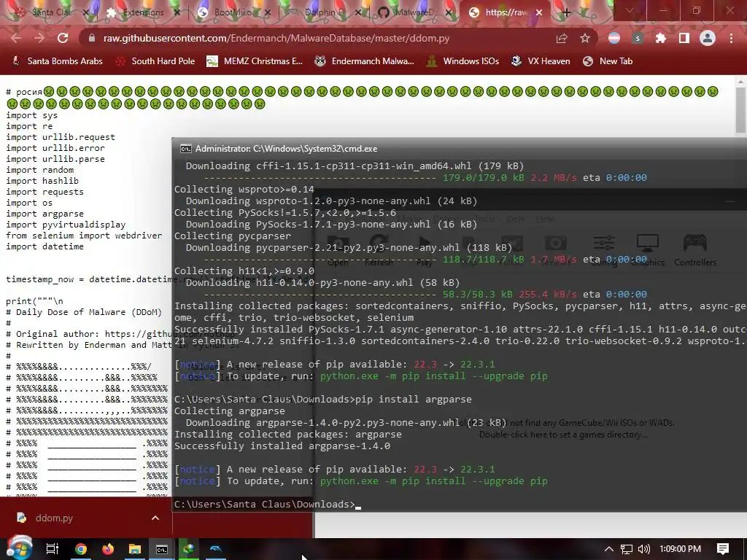This screenshot has width=747, height=560.
Task: Open Task View on the taskbar
Action: tap(52, 549)
